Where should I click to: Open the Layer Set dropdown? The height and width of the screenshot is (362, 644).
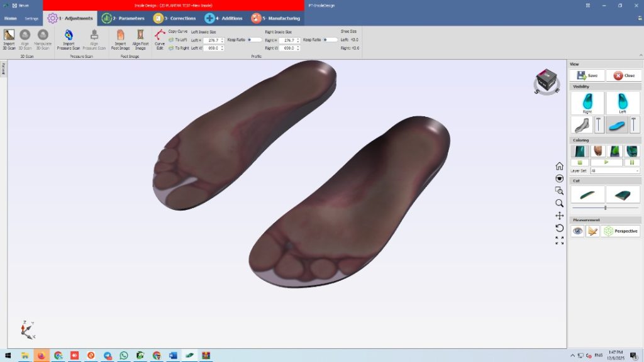pyautogui.click(x=614, y=170)
